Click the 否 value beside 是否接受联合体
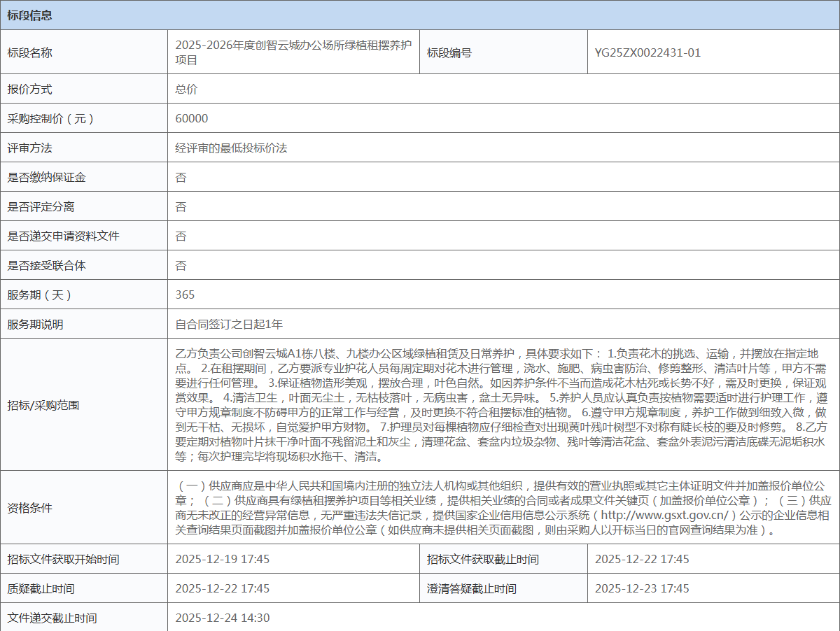This screenshot has height=631, width=840. (x=181, y=265)
